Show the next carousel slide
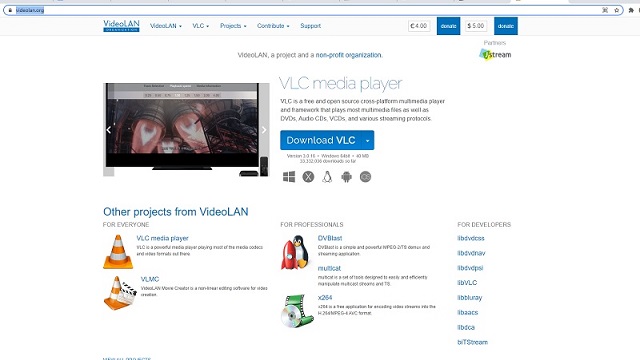This screenshot has width=640, height=360. click(x=264, y=130)
